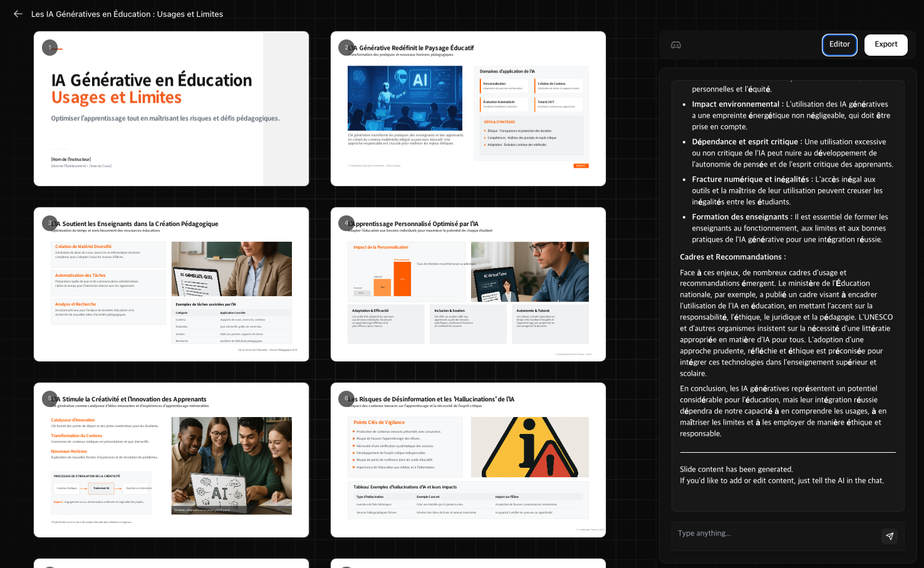Click the slide number 6 badge
The width and height of the screenshot is (924, 568).
coord(346,398)
